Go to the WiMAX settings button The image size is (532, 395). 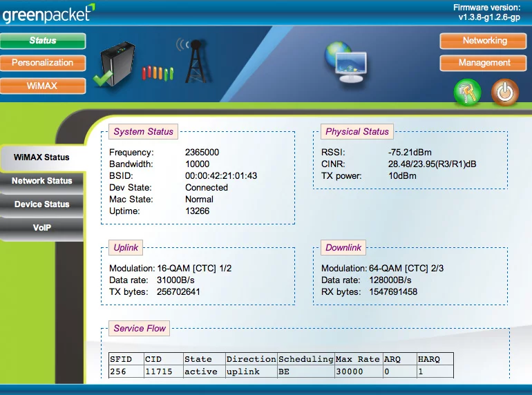(x=43, y=86)
